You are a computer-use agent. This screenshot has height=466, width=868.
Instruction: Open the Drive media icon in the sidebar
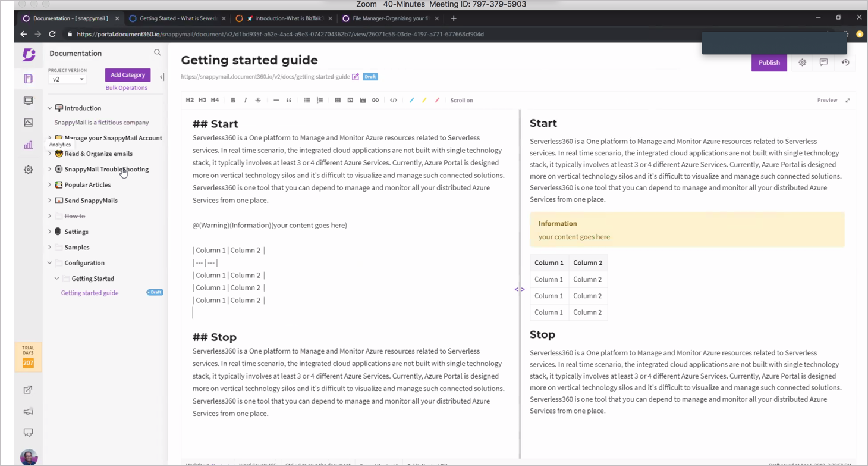pyautogui.click(x=28, y=122)
